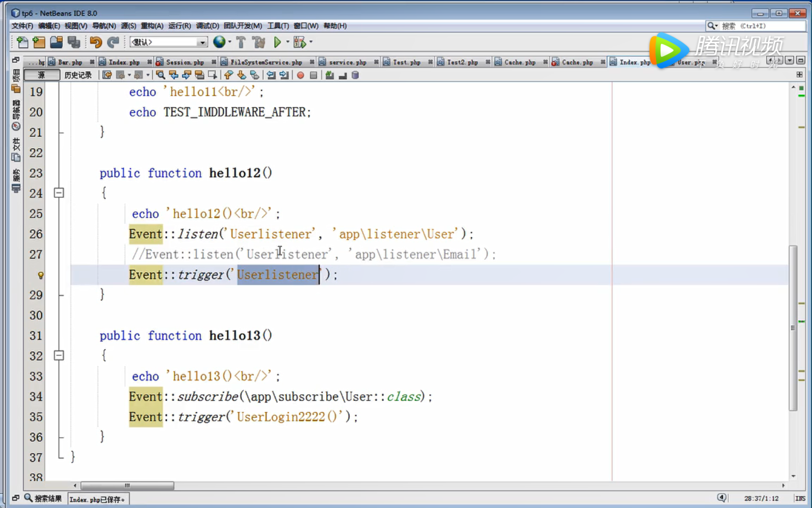
Task: Click the Build Project hammer icon
Action: tap(241, 43)
